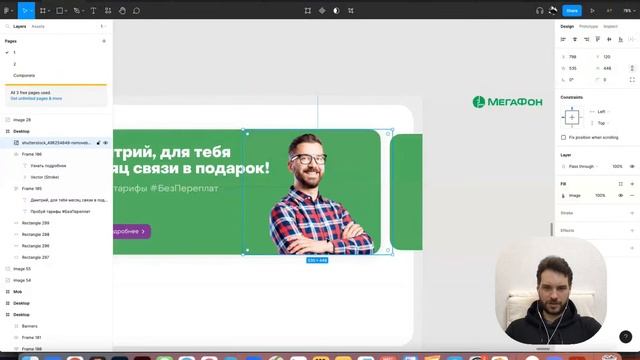Open the Figma main menu
The image size is (640, 360).
click(7, 11)
